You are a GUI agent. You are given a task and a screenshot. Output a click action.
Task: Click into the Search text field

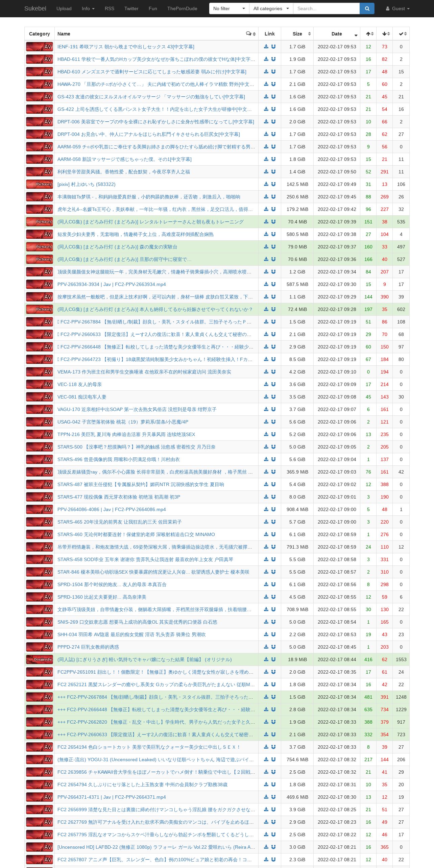pyautogui.click(x=326, y=8)
